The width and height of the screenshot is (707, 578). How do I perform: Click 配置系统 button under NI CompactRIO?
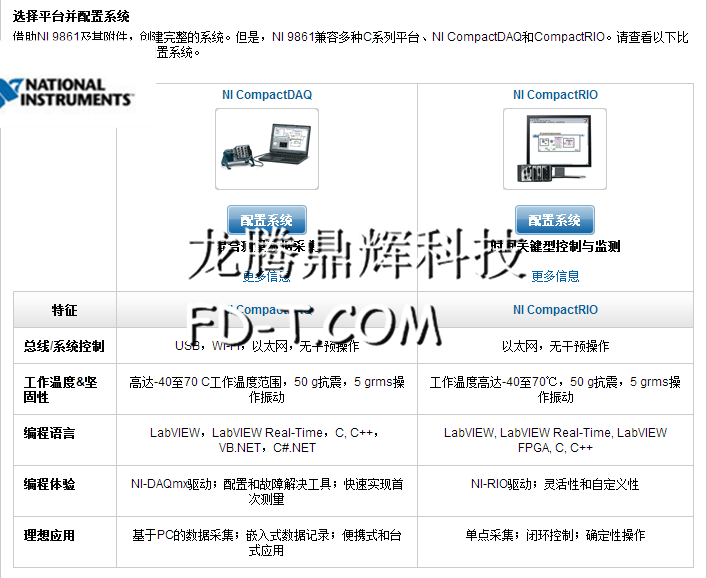point(555,220)
